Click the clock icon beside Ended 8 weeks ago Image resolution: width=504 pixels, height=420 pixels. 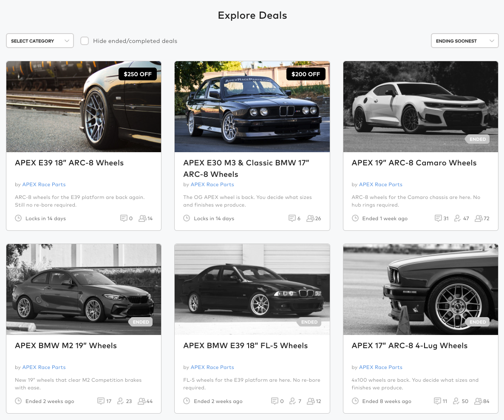pyautogui.click(x=355, y=401)
